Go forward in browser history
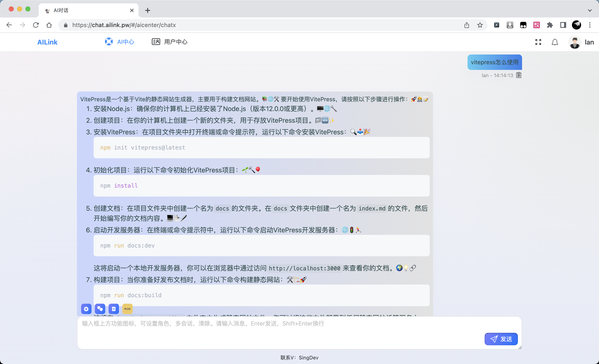Viewport: 599px width, 364px height. 22,25
